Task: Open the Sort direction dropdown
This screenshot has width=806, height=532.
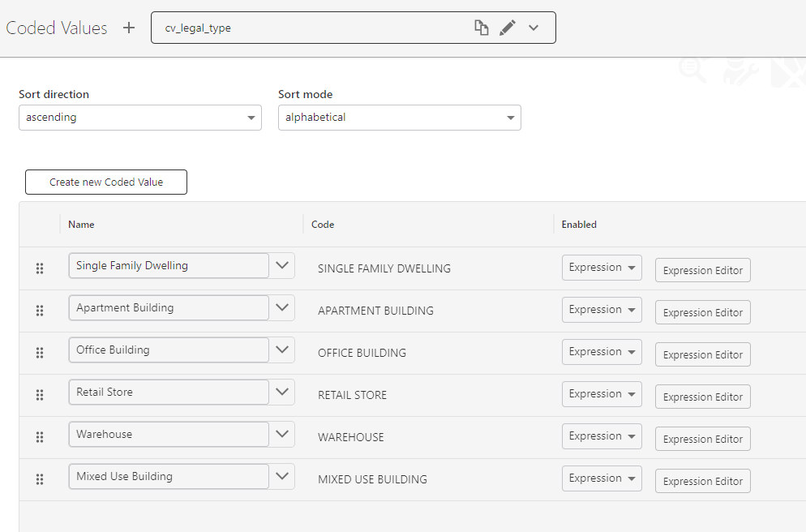Action: [140, 118]
